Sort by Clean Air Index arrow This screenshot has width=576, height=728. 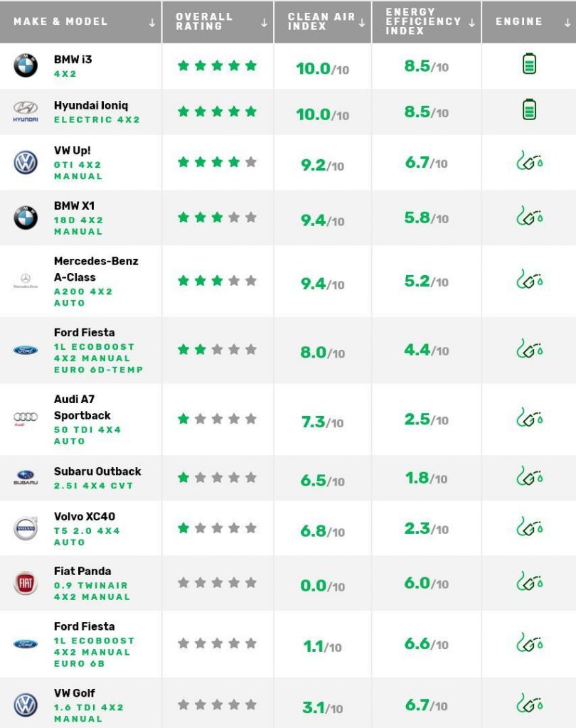point(362,23)
